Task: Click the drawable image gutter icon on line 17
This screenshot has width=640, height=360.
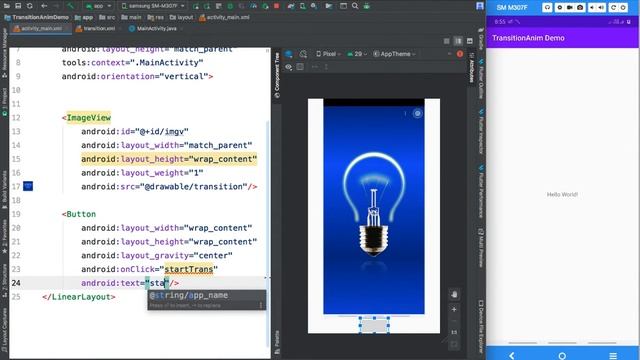Action: coord(28,187)
